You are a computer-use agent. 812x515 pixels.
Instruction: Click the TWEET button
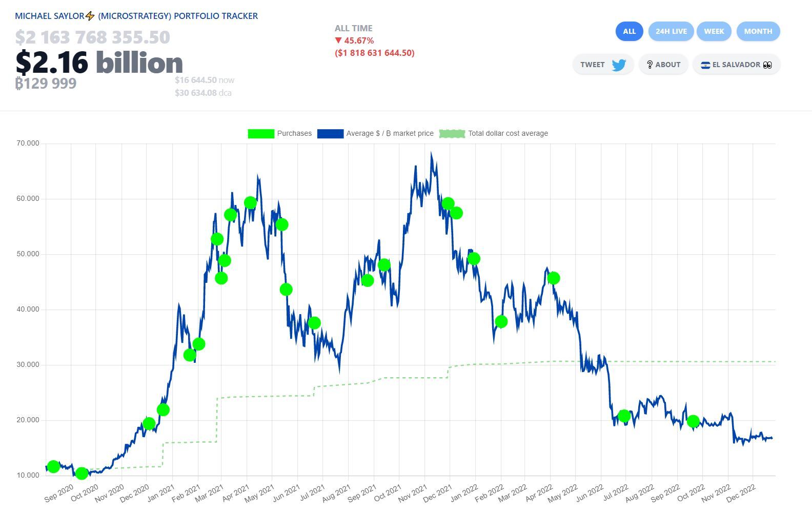click(x=603, y=65)
